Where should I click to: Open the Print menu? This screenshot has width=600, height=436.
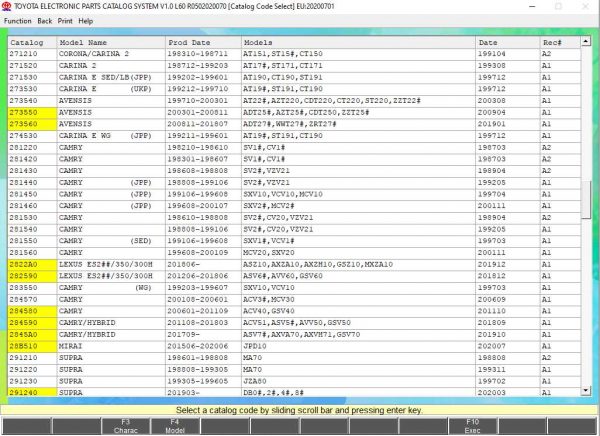click(65, 21)
